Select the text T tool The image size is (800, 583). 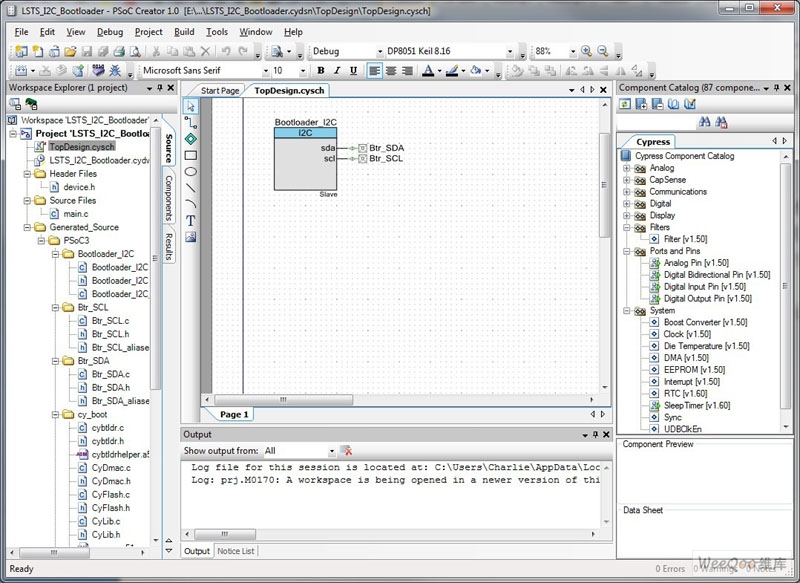191,220
